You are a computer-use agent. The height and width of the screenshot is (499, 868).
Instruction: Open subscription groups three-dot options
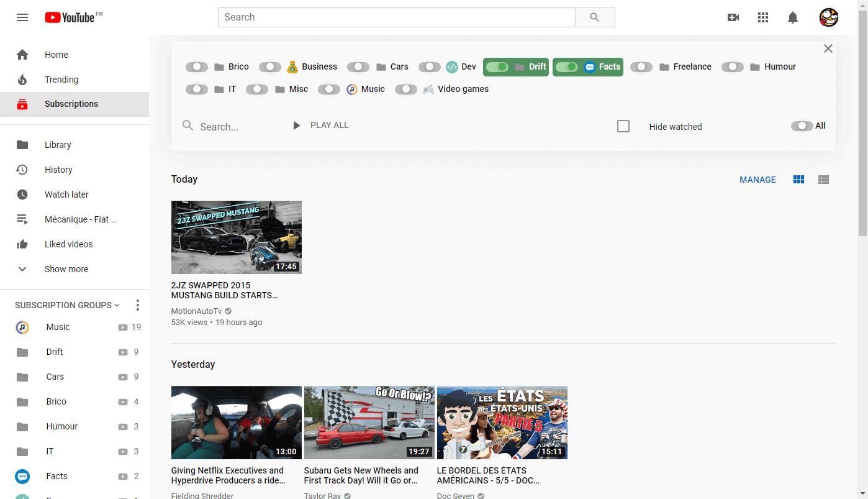(x=138, y=305)
